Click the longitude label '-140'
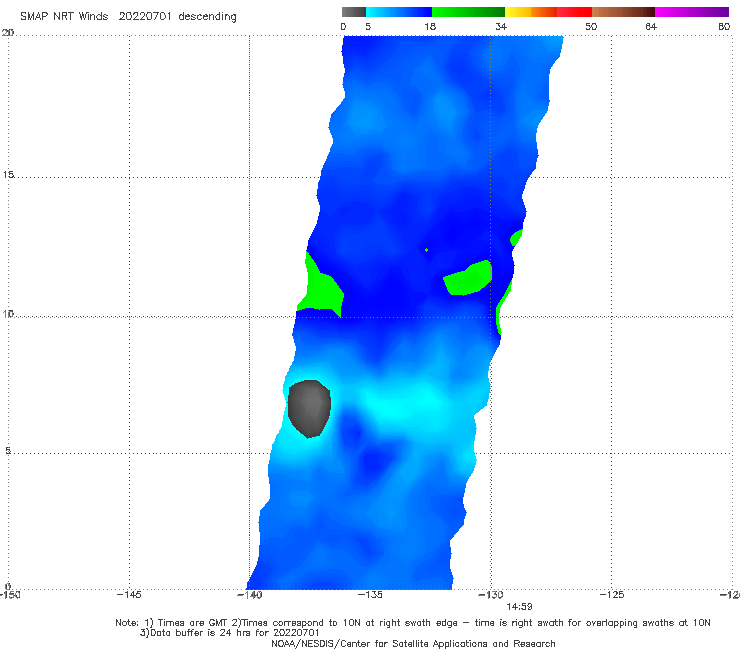740x650 pixels. pos(249,595)
